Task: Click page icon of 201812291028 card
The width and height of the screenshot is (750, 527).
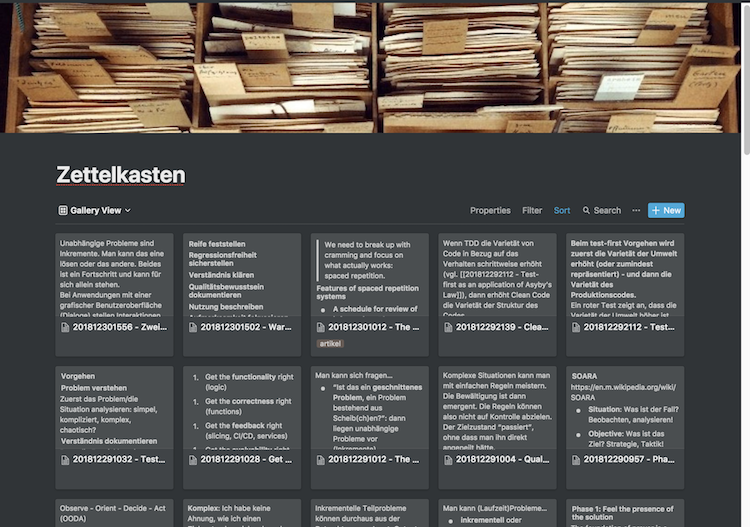Action: click(193, 460)
